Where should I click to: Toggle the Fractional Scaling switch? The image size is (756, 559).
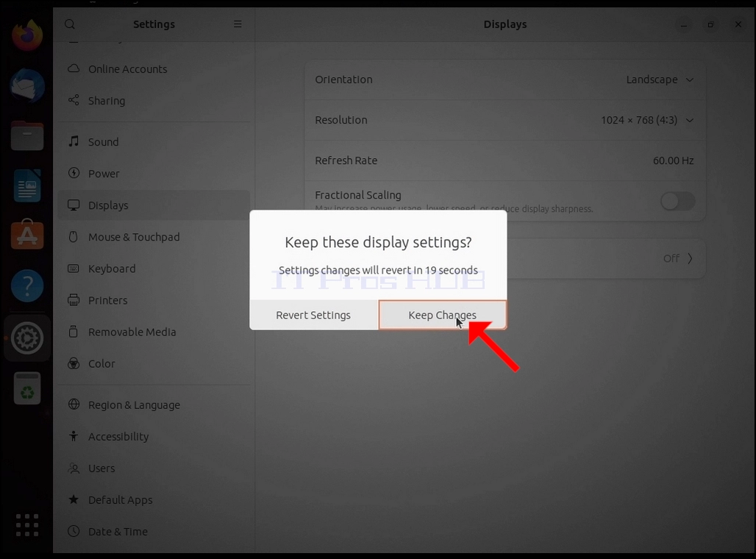pos(677,201)
